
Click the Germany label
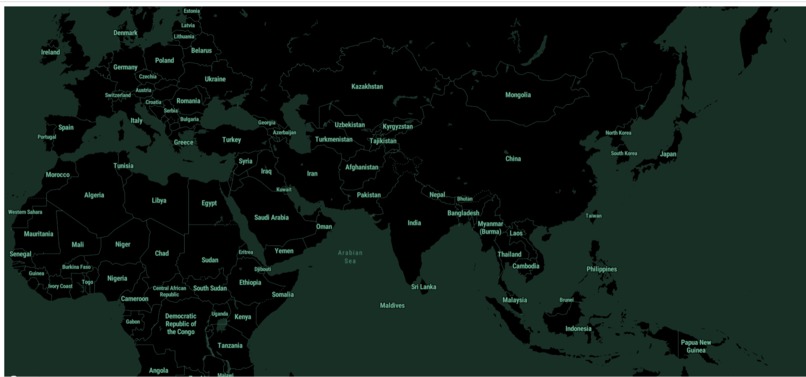pyautogui.click(x=125, y=67)
